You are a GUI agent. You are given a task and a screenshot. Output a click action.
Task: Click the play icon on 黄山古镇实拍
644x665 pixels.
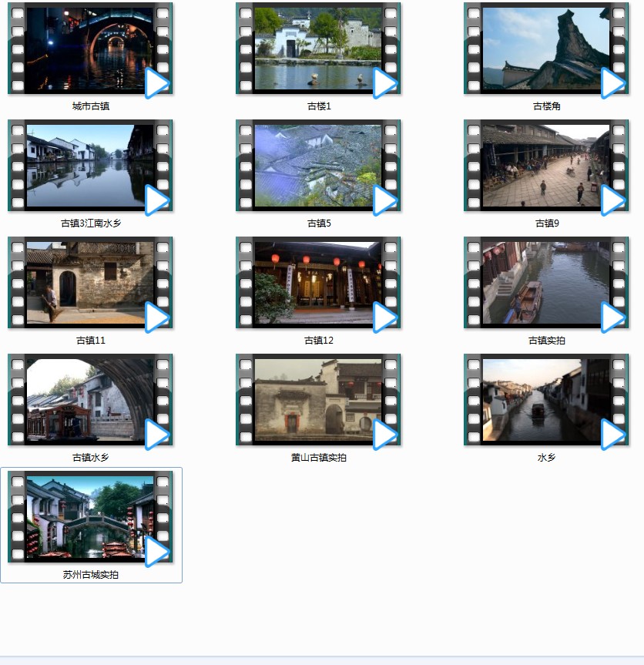(x=385, y=435)
